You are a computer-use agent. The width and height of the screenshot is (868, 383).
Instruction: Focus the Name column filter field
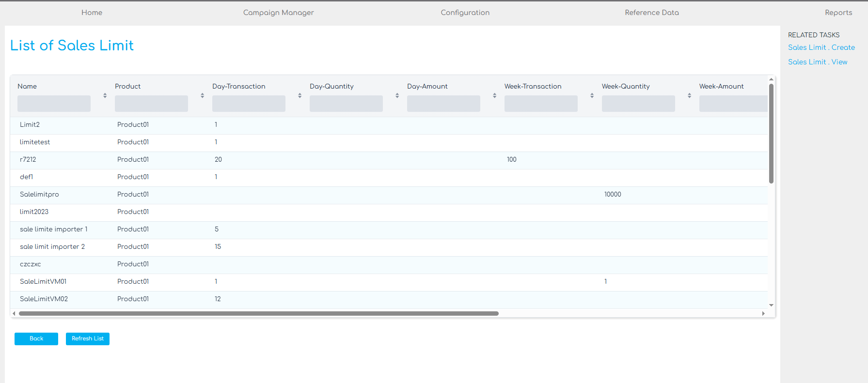coord(54,104)
